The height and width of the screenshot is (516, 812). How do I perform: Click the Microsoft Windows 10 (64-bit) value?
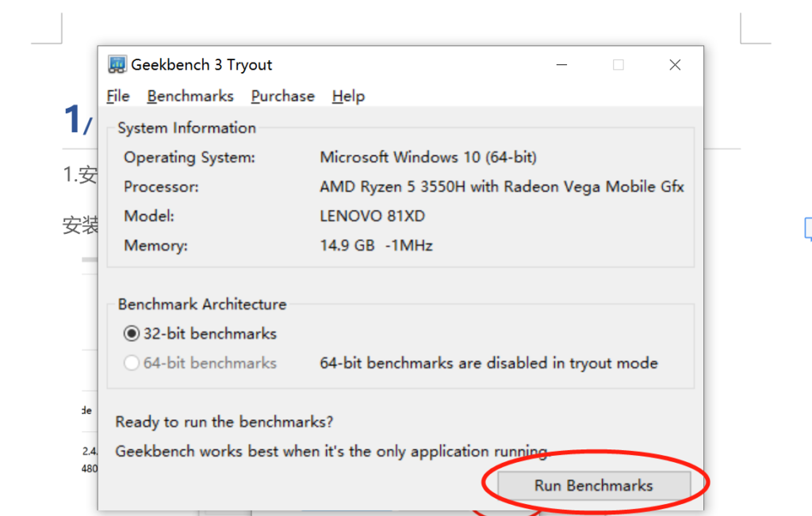tap(428, 157)
